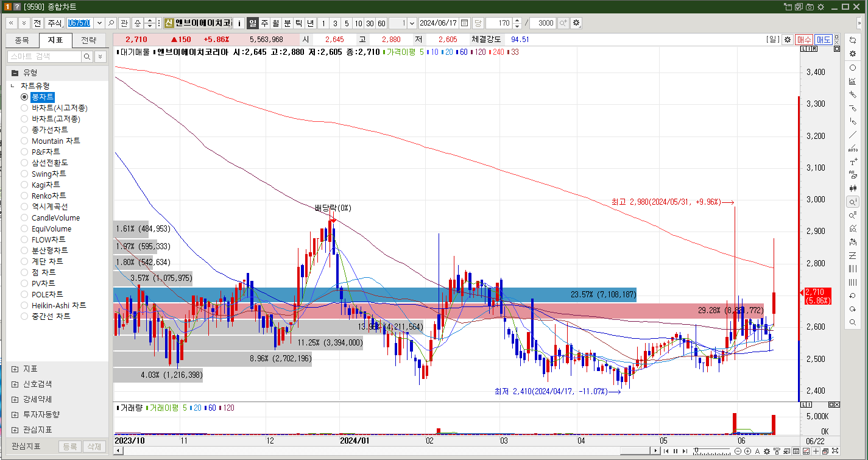Switch to the 종목 tab
The image size is (868, 460).
(21, 41)
